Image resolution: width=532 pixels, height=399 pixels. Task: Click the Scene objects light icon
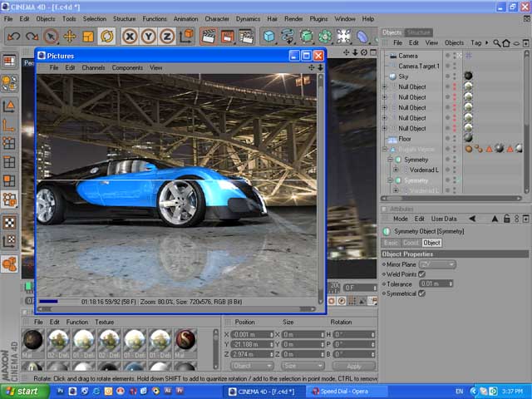(x=343, y=36)
